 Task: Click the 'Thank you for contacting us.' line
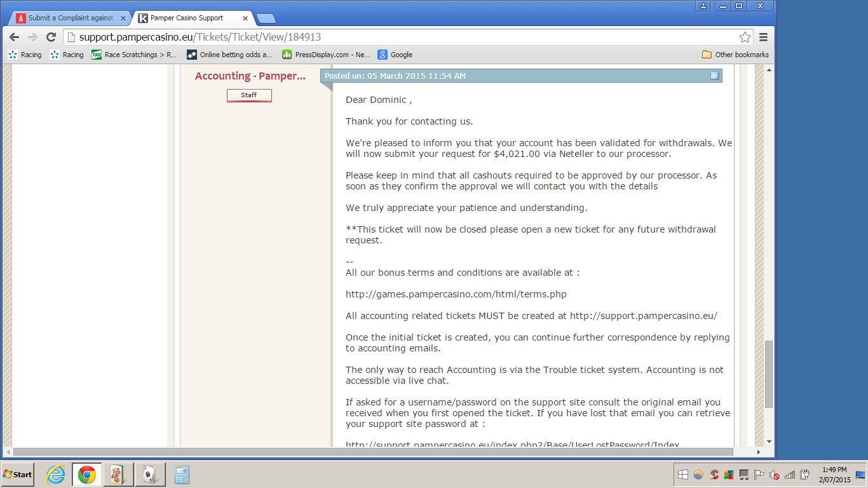(x=409, y=121)
